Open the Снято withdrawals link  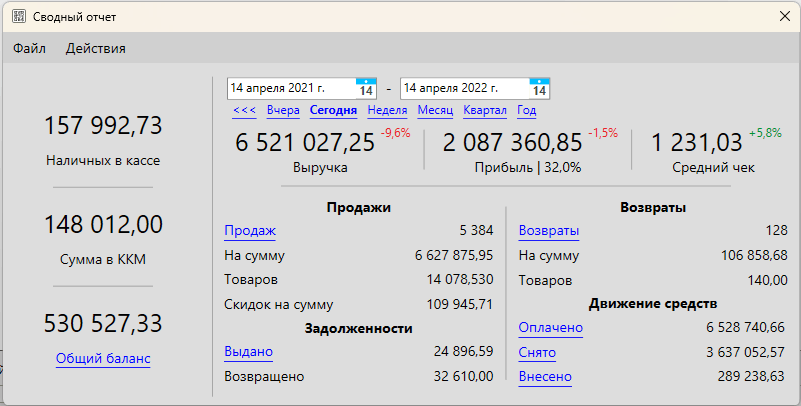[x=539, y=352]
